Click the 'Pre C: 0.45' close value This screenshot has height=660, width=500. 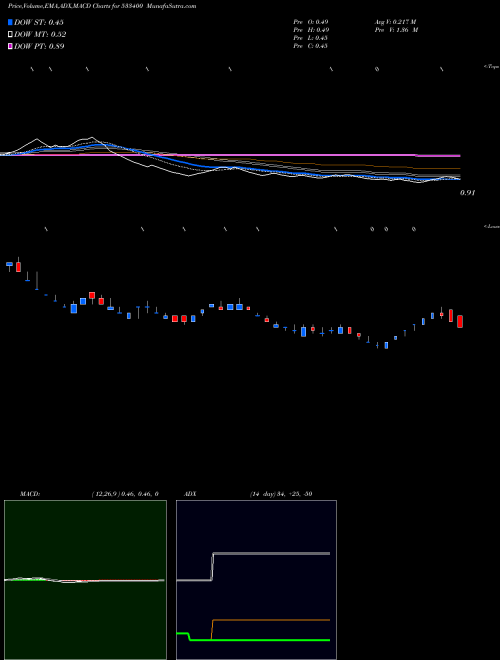tap(310, 46)
